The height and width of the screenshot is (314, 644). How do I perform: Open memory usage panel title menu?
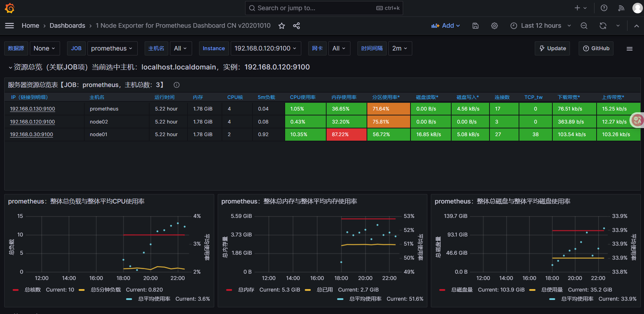coord(289,201)
